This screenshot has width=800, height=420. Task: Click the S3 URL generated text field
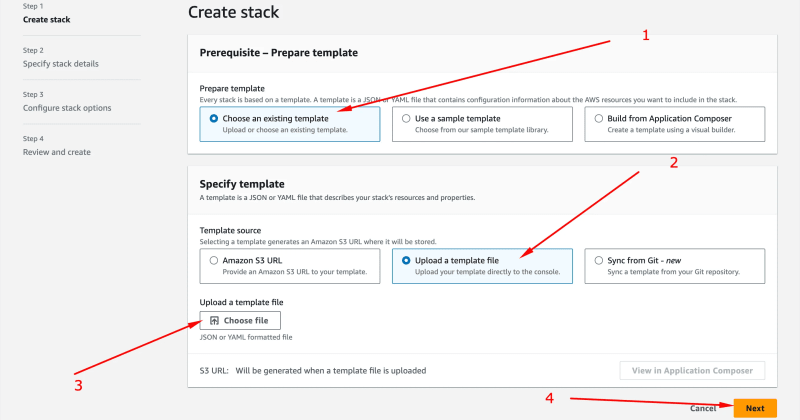point(330,370)
